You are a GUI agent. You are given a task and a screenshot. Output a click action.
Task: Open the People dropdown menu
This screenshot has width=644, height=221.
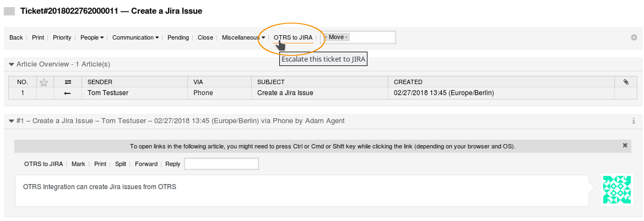92,37
